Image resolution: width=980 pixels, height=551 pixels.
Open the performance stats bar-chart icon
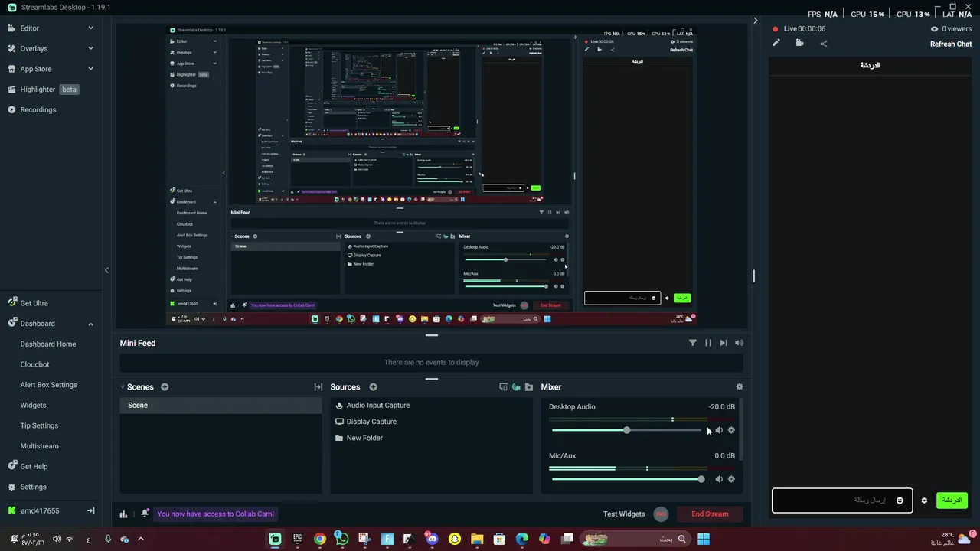[x=123, y=514]
